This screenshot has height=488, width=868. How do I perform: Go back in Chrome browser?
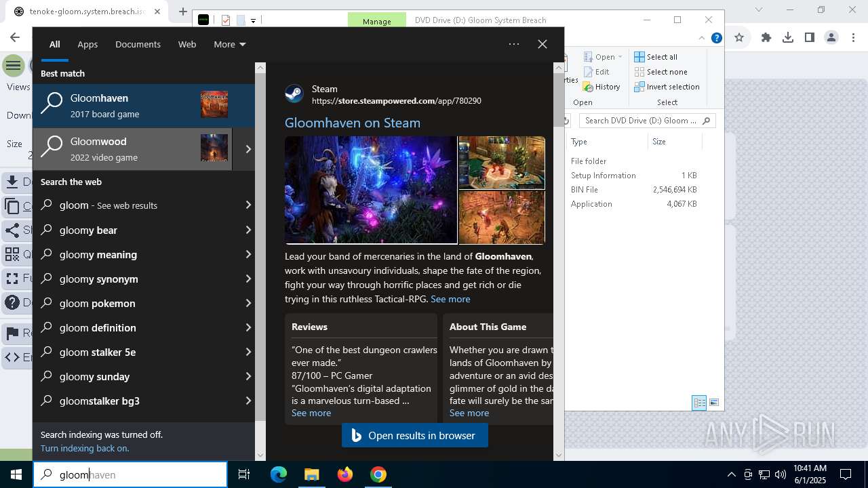click(15, 38)
